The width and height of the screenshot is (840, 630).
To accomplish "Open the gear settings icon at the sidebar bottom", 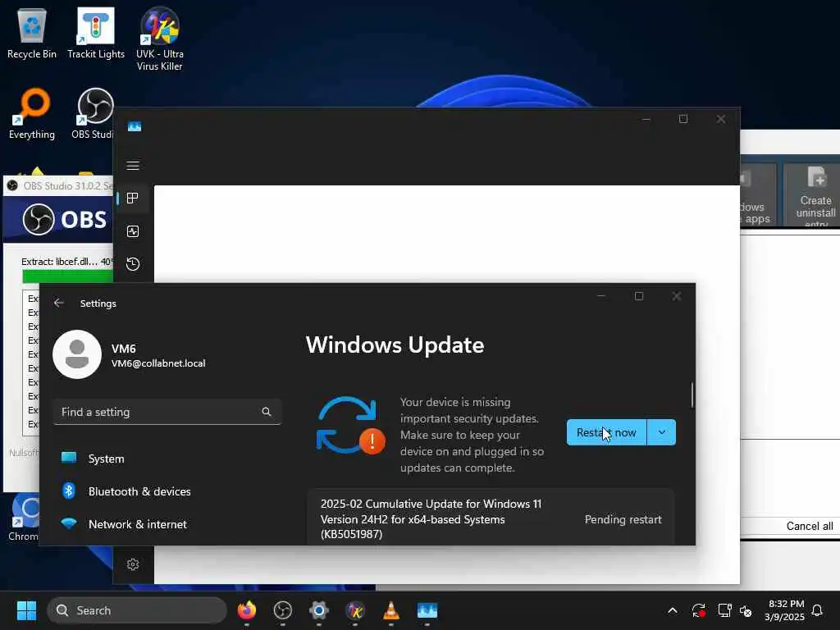I will point(133,564).
